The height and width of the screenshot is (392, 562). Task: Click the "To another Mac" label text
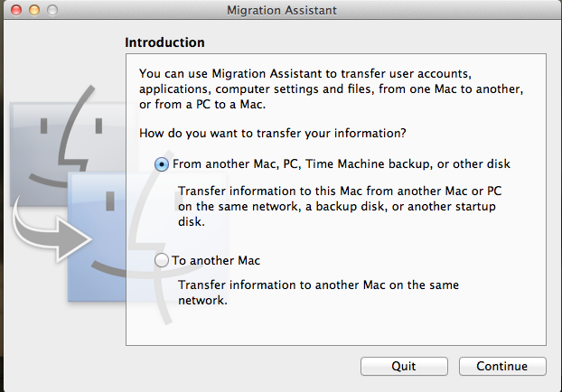[216, 260]
